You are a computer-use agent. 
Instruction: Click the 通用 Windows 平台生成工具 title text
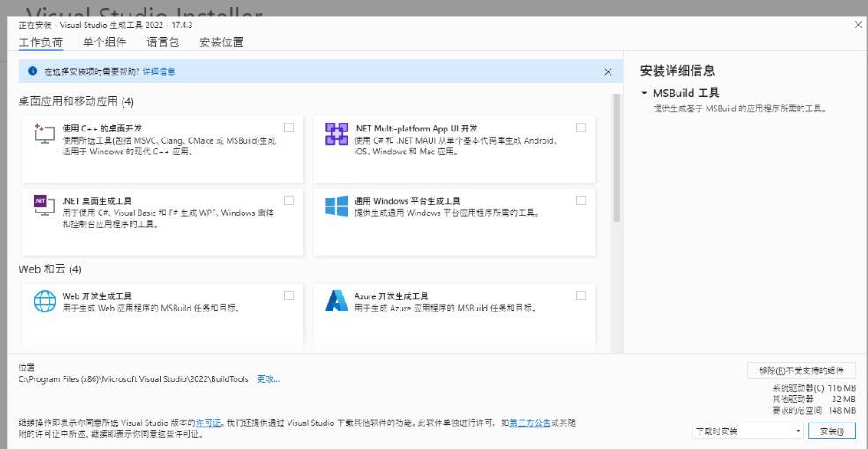point(408,200)
